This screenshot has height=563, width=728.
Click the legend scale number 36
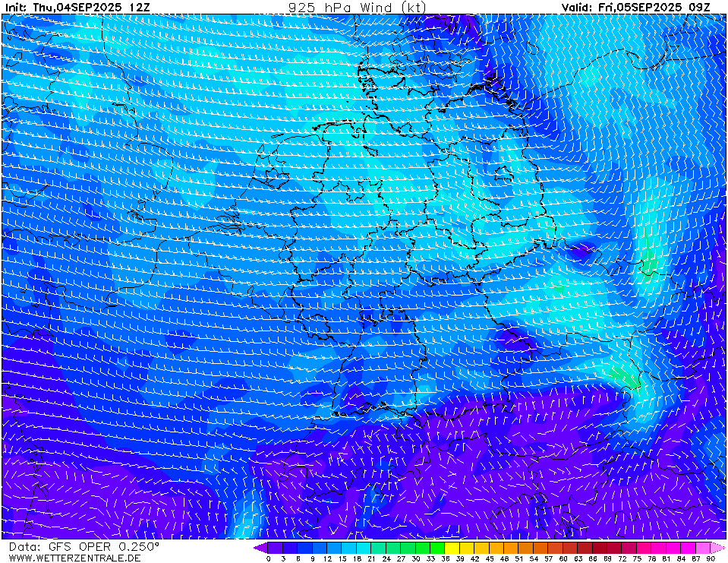[446, 558]
